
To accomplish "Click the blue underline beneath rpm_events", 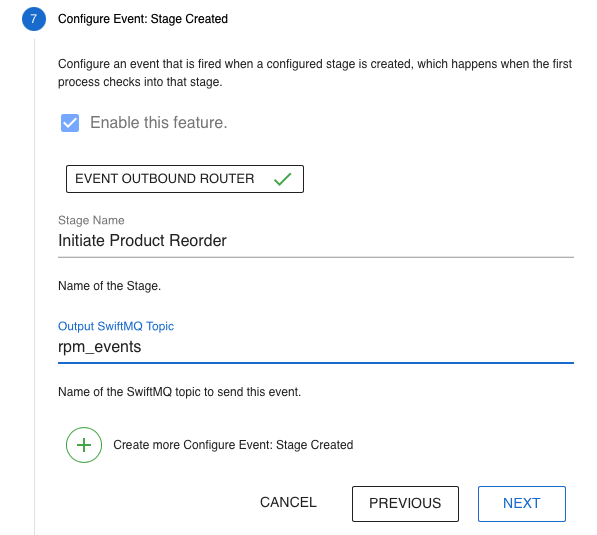I will [316, 363].
